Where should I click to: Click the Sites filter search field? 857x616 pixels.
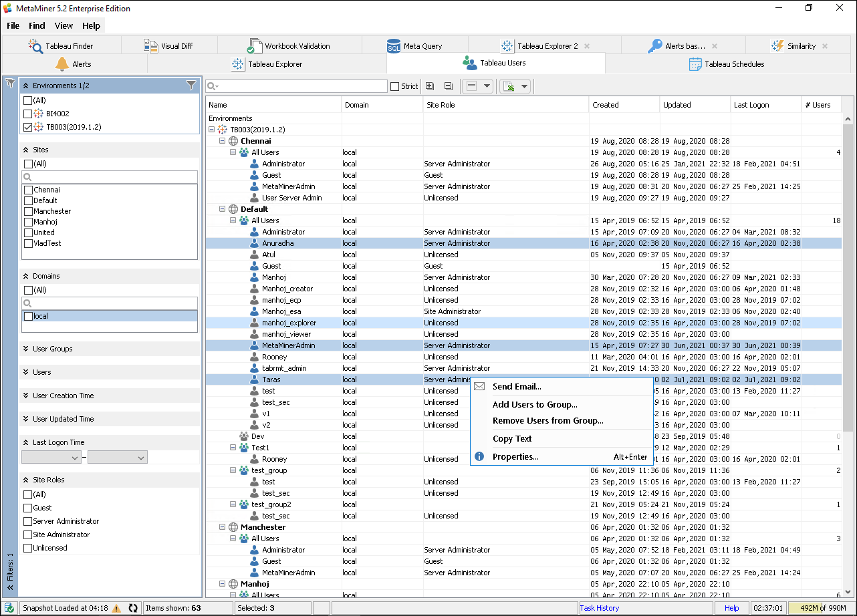pyautogui.click(x=110, y=177)
